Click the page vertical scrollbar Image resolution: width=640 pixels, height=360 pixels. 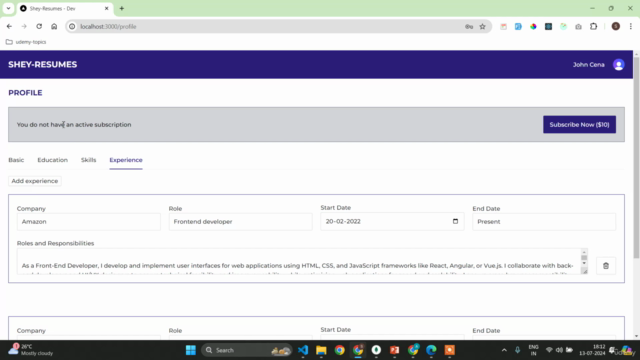click(636, 158)
